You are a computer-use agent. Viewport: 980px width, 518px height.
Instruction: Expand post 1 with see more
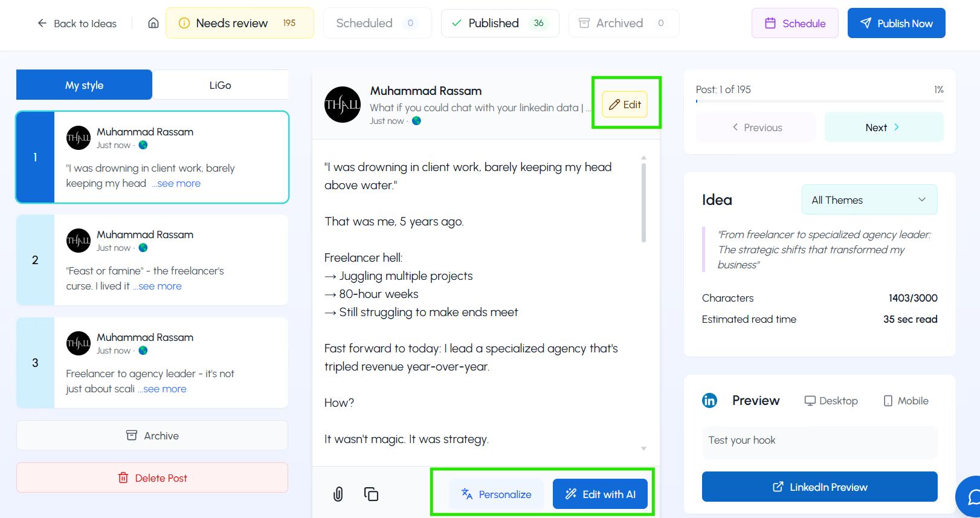[178, 184]
